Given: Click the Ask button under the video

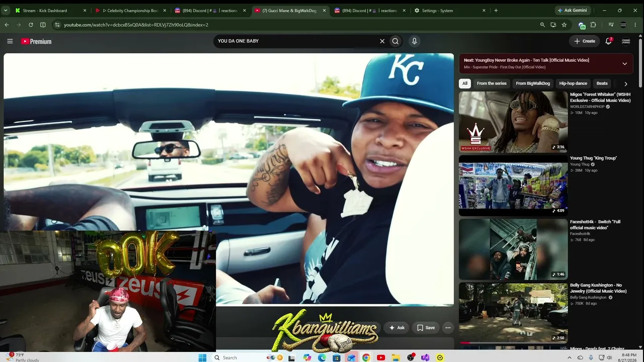Looking at the screenshot, I should click(x=396, y=328).
